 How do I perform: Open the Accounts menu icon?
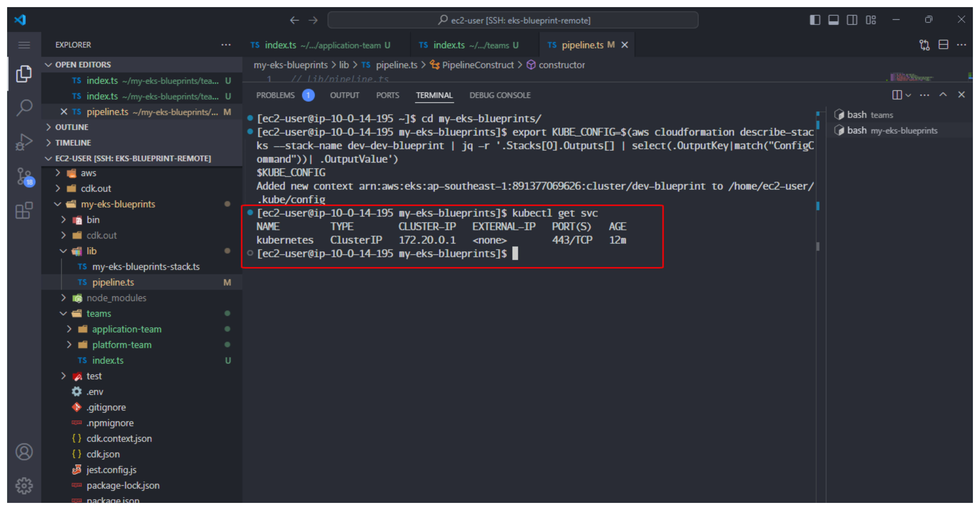click(24, 452)
